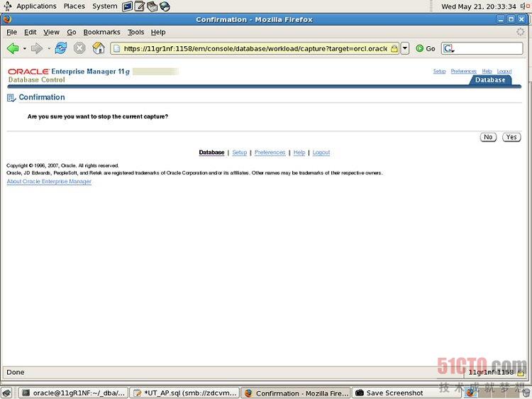Click the Forward arrow in Firefox toolbar
Viewport: 532px width, 399px height.
pos(36,48)
